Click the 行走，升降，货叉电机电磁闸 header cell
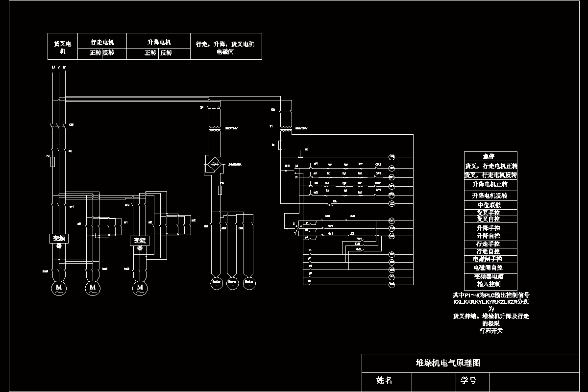 pos(225,47)
